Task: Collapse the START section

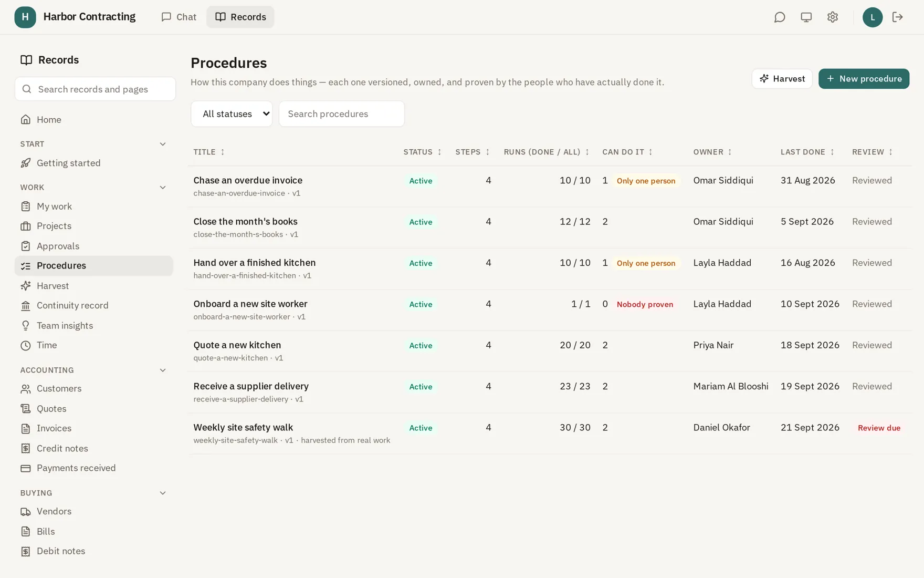Action: [x=163, y=144]
